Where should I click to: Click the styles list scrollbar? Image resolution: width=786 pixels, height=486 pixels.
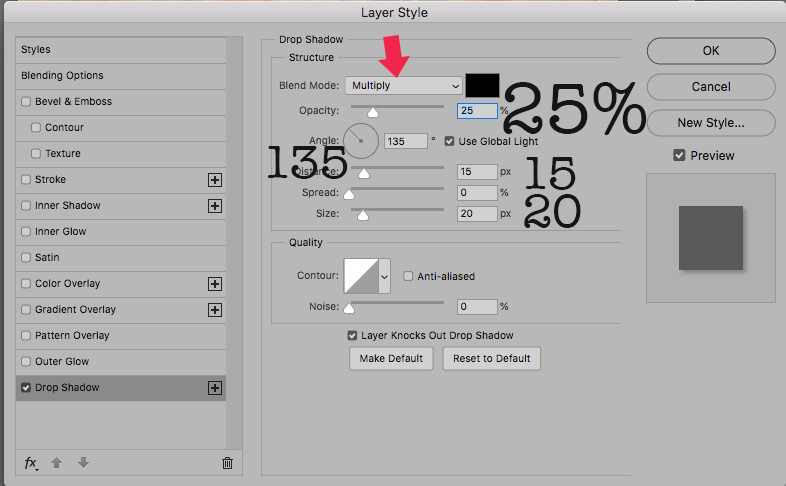tap(234, 243)
